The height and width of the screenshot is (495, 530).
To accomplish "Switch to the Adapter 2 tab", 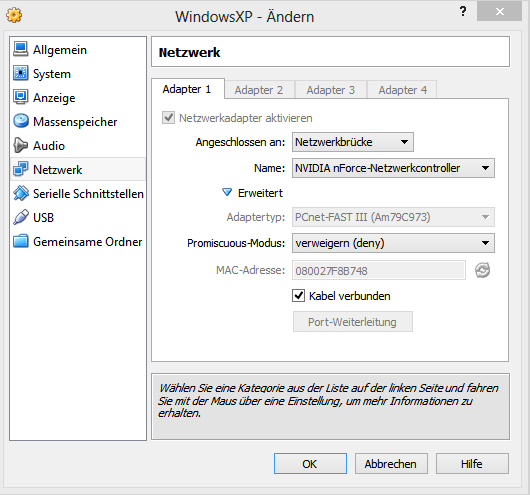I will [x=259, y=90].
